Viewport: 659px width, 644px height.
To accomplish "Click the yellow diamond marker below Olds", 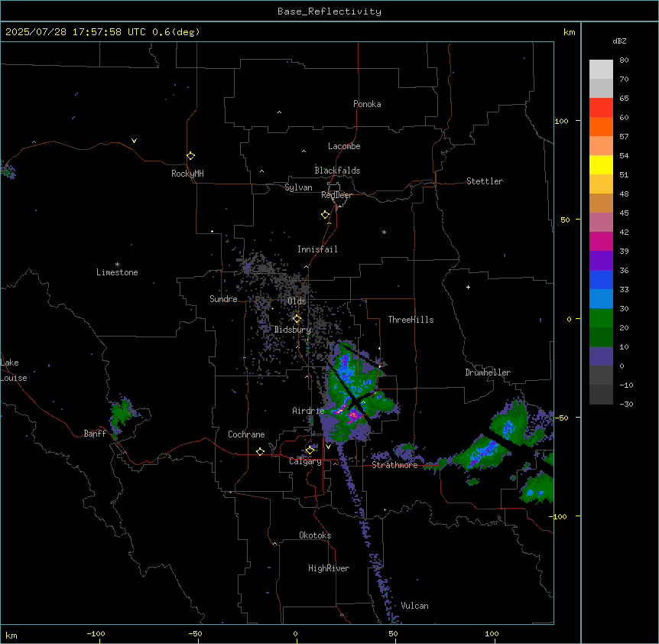I will (x=297, y=319).
